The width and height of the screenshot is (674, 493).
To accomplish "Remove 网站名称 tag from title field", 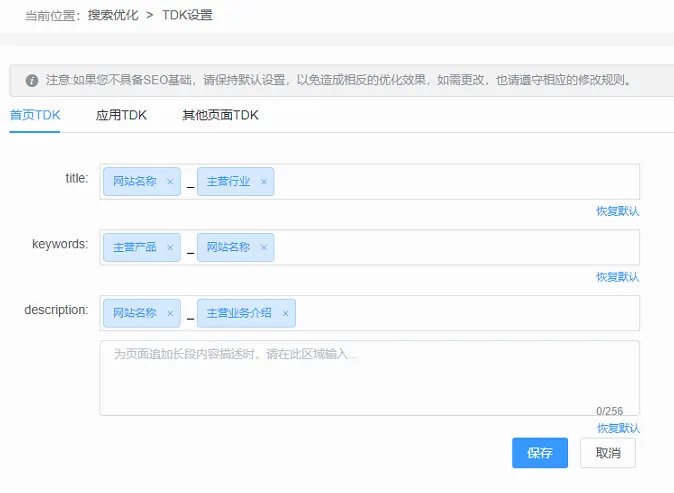I will [x=170, y=182].
